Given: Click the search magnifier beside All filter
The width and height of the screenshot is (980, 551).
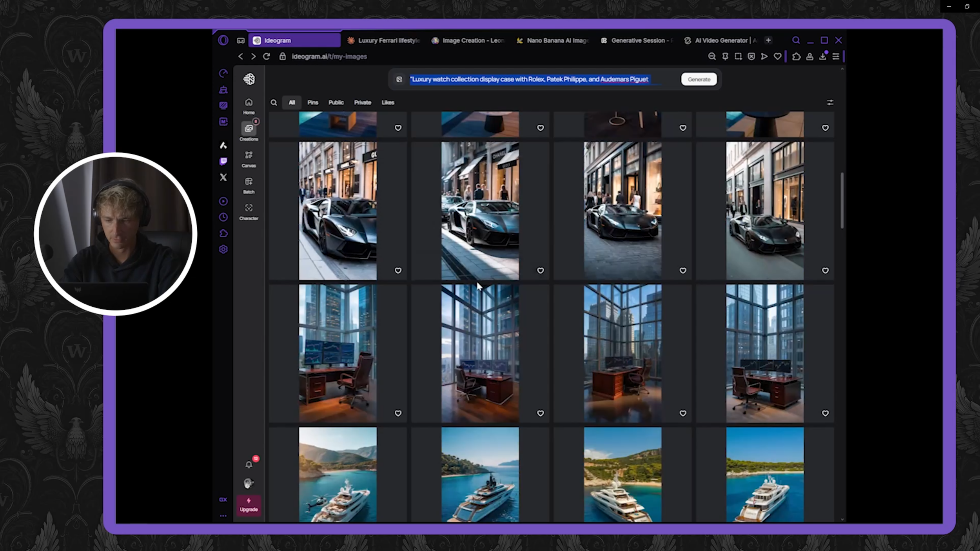Looking at the screenshot, I should pos(274,103).
